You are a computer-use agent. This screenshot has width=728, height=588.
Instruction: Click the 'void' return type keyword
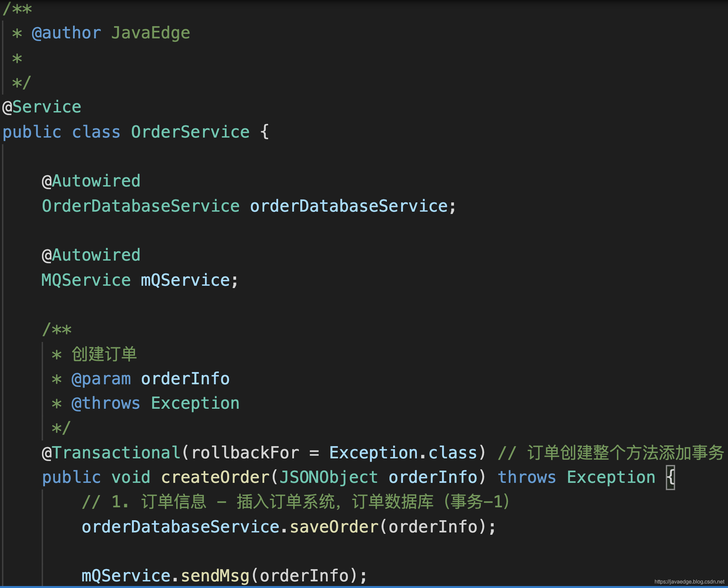coord(131,477)
